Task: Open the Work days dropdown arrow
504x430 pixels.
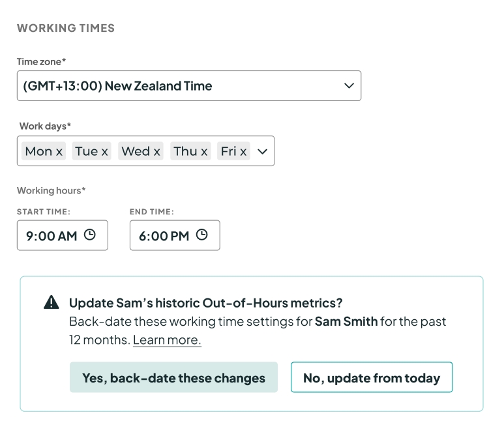Action: pos(263,151)
